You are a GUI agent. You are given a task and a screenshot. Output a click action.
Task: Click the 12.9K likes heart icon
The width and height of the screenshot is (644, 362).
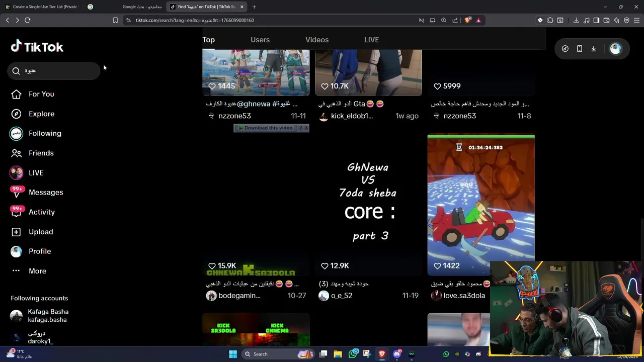coord(325,266)
